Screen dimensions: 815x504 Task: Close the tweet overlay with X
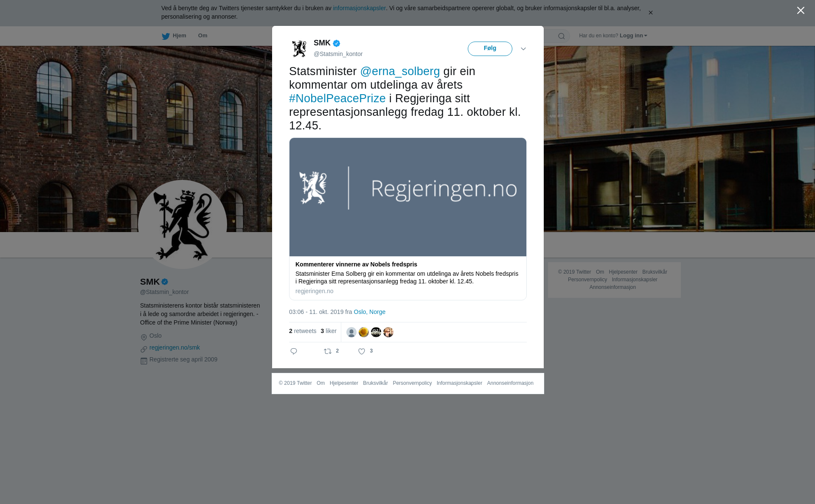click(x=801, y=11)
